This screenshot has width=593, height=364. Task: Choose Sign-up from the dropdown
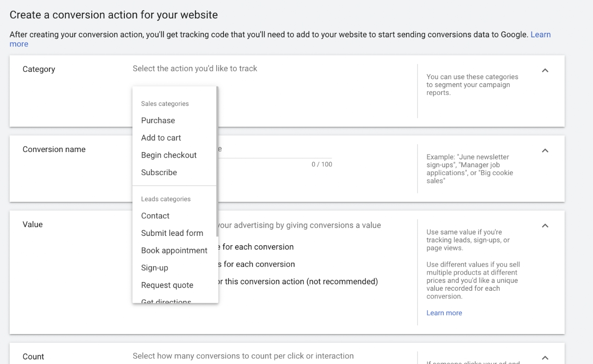(x=154, y=268)
